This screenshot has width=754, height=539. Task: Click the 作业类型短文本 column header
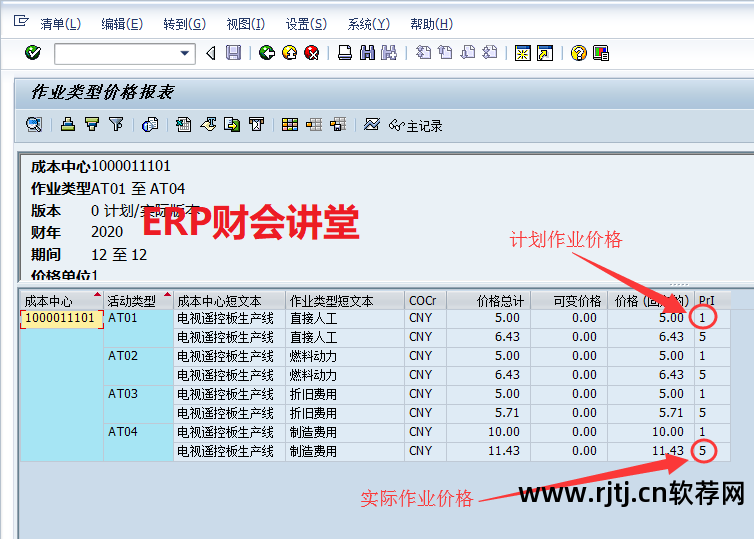pos(345,301)
